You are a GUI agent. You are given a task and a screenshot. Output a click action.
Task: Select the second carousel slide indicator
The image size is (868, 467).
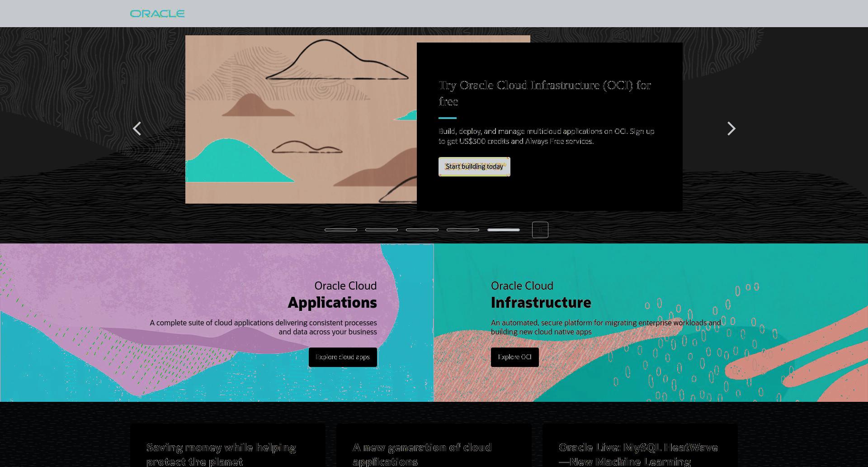382,230
